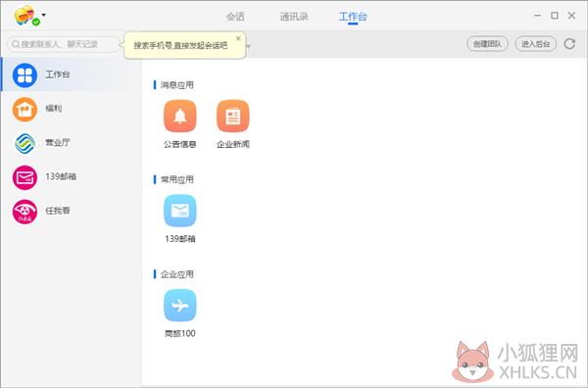Open the 福利 house icon in sidebar
This screenshot has width=588, height=388.
click(x=24, y=110)
